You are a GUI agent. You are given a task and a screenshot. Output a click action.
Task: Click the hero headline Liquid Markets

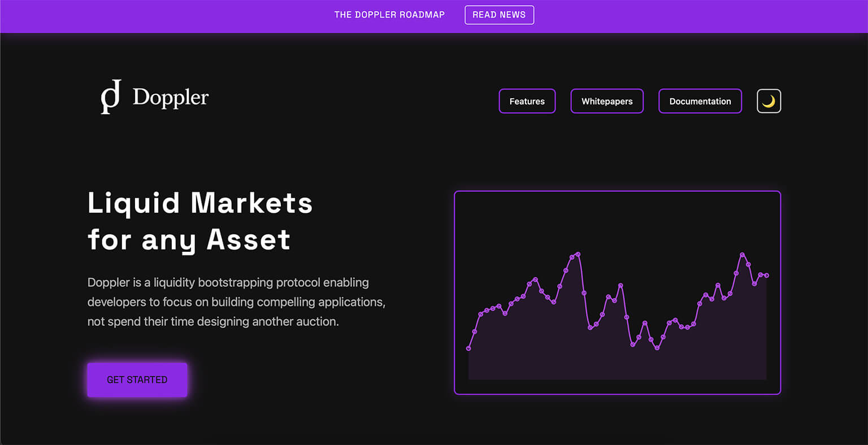pos(200,203)
